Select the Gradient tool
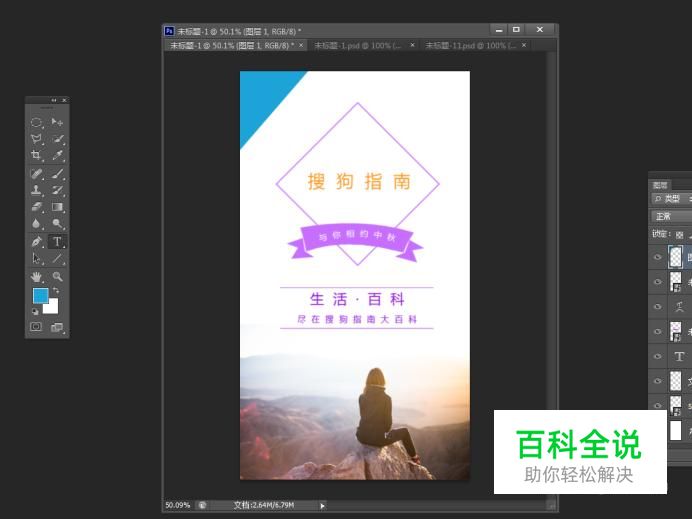The width and height of the screenshot is (692, 519). [x=57, y=207]
